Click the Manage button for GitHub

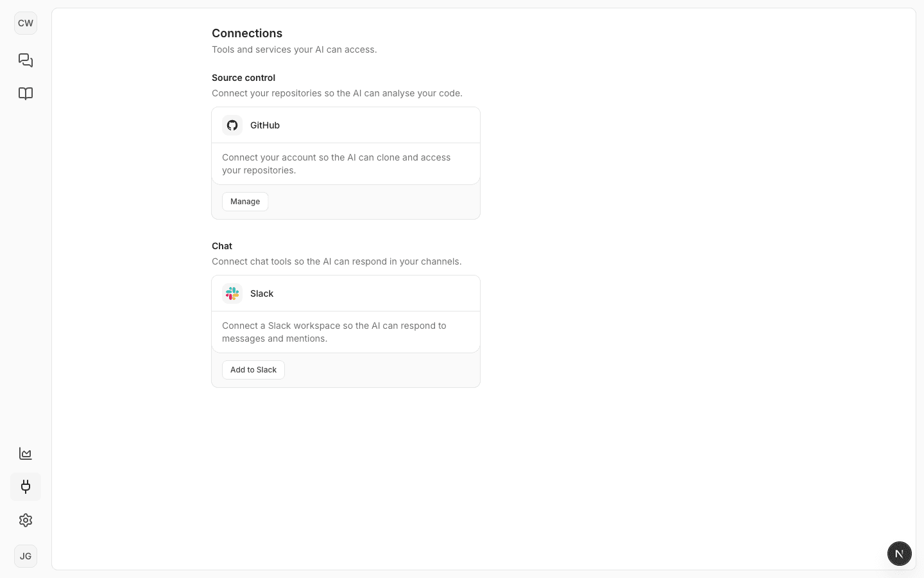tap(245, 201)
